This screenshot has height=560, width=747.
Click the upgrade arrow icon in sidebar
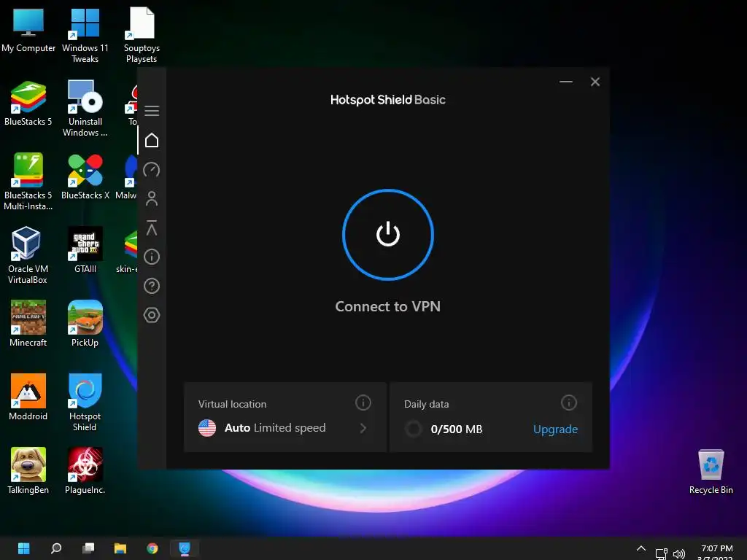pyautogui.click(x=152, y=227)
